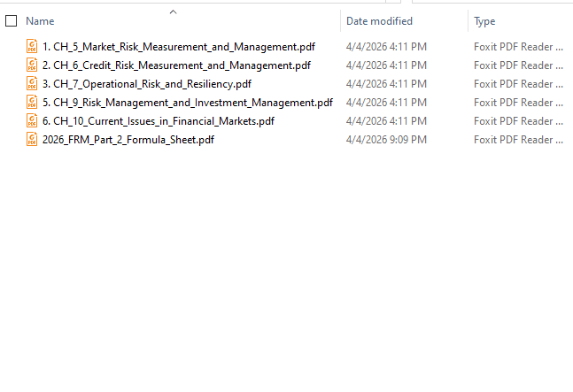Image resolution: width=573 pixels, height=392 pixels.
Task: Click the date modified cell in CH_7 row
Action: (x=386, y=83)
